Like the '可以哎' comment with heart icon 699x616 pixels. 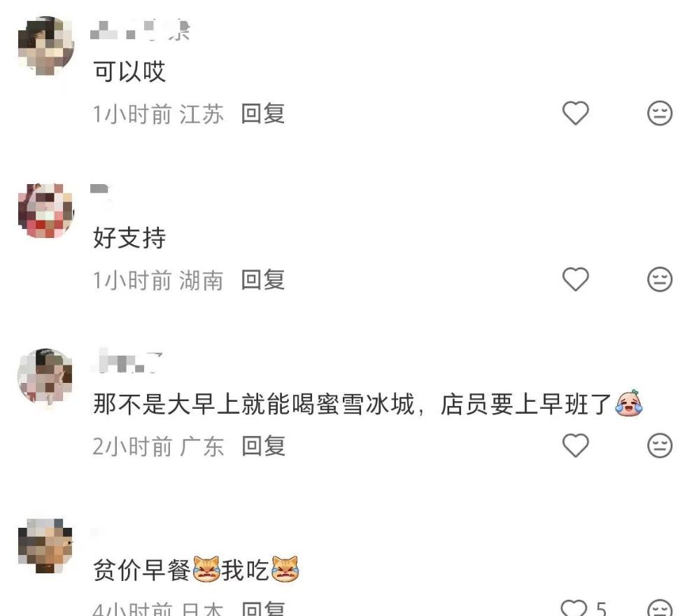576,113
